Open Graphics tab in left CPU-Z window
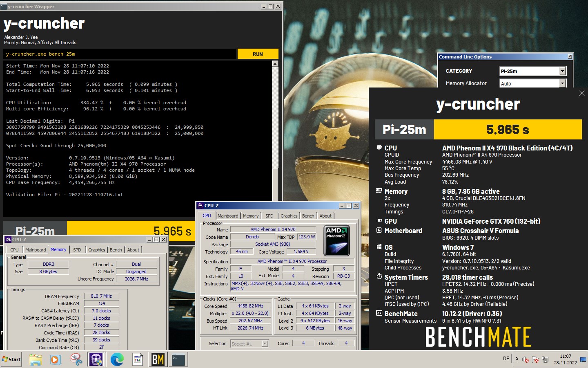 click(97, 250)
